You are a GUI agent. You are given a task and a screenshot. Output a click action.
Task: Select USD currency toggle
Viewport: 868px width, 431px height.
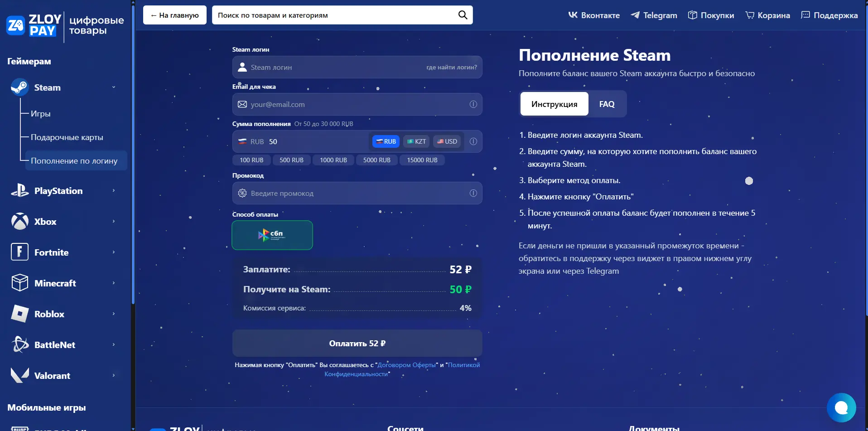click(x=447, y=141)
